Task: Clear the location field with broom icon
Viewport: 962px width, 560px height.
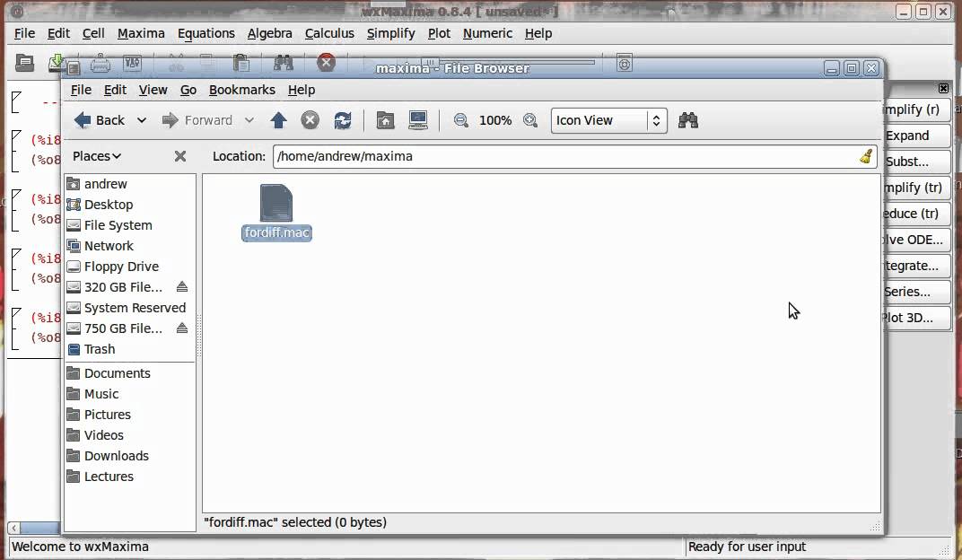Action: click(x=866, y=156)
